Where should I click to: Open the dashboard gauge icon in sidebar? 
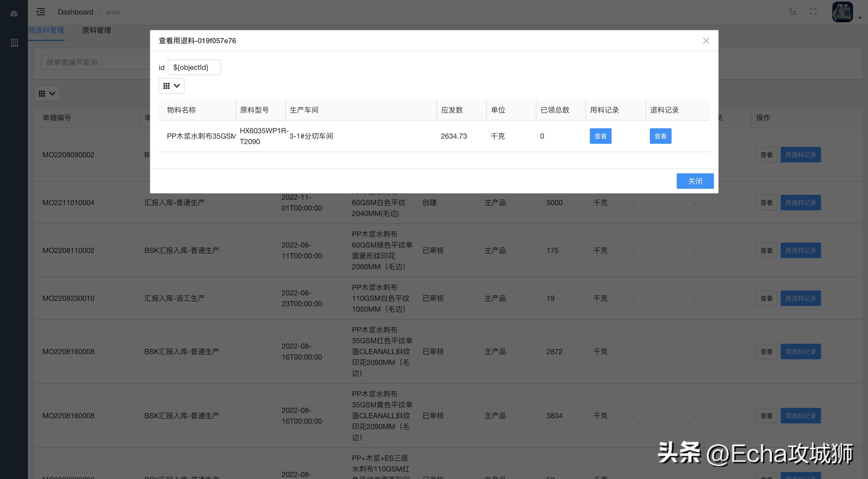pyautogui.click(x=14, y=13)
